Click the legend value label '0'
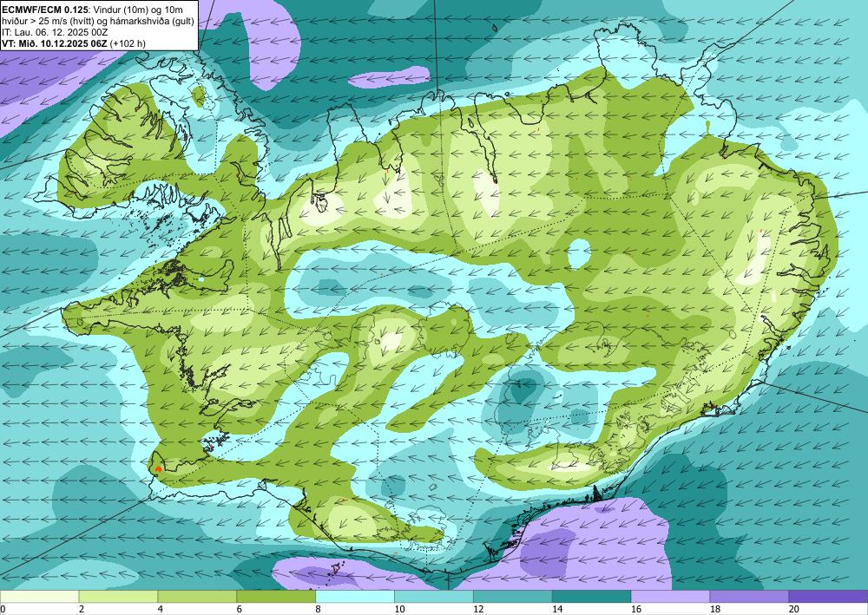The image size is (868, 615). coord(3,610)
